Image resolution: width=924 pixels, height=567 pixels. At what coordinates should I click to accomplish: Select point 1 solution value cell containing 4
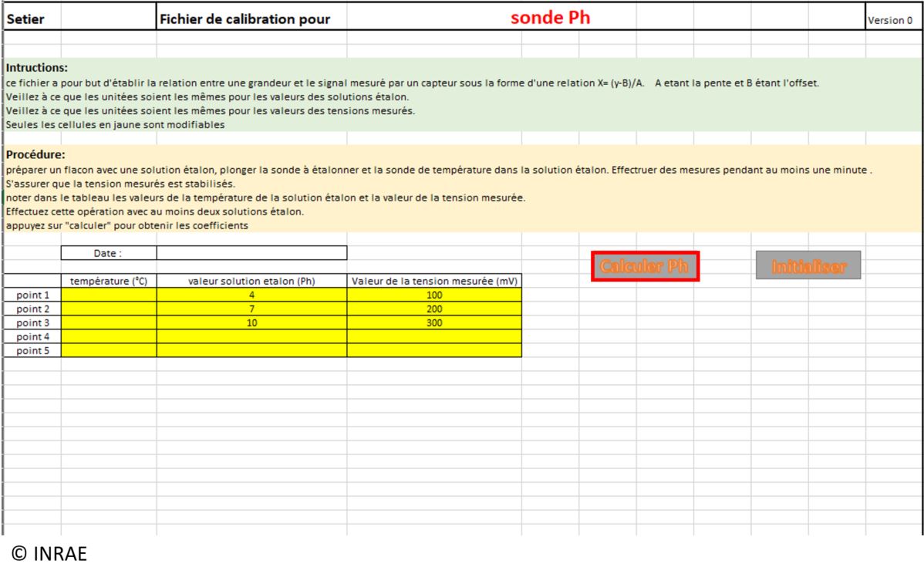[x=251, y=295]
